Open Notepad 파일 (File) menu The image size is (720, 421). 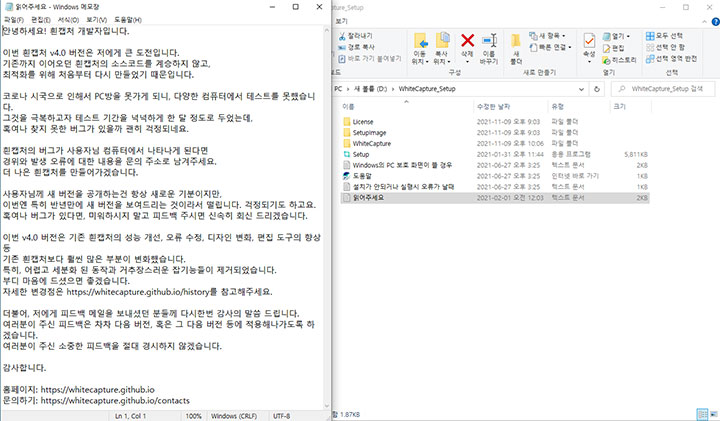(x=14, y=20)
